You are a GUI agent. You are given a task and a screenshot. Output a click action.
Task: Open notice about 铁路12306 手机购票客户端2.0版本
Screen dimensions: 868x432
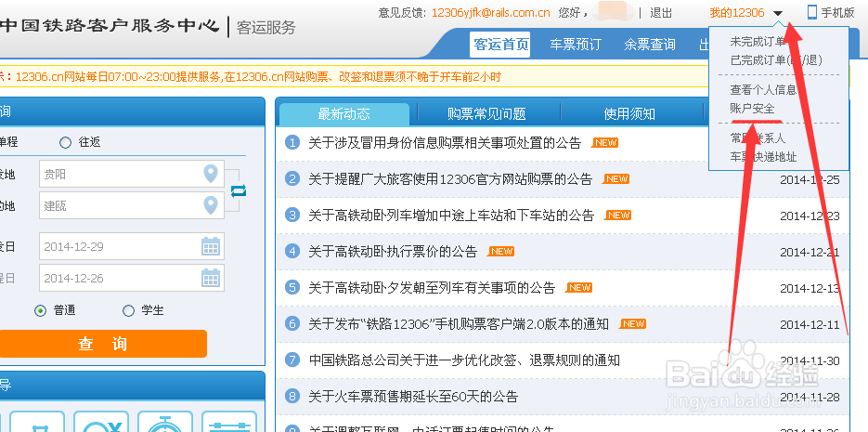click(459, 324)
